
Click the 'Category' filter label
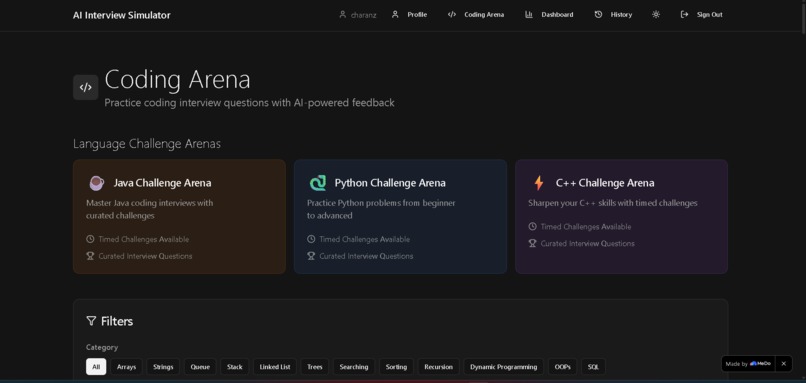pyautogui.click(x=102, y=348)
